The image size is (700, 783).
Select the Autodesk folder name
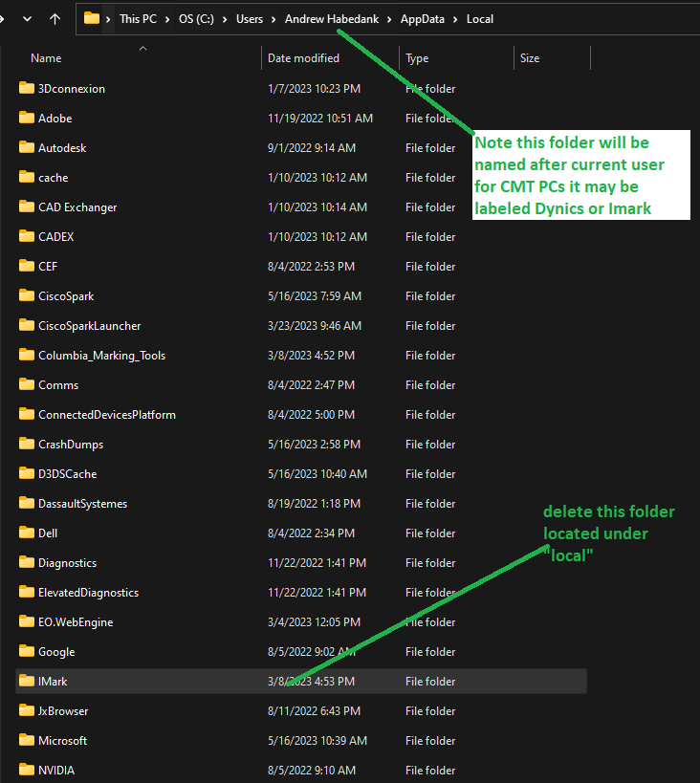point(62,148)
